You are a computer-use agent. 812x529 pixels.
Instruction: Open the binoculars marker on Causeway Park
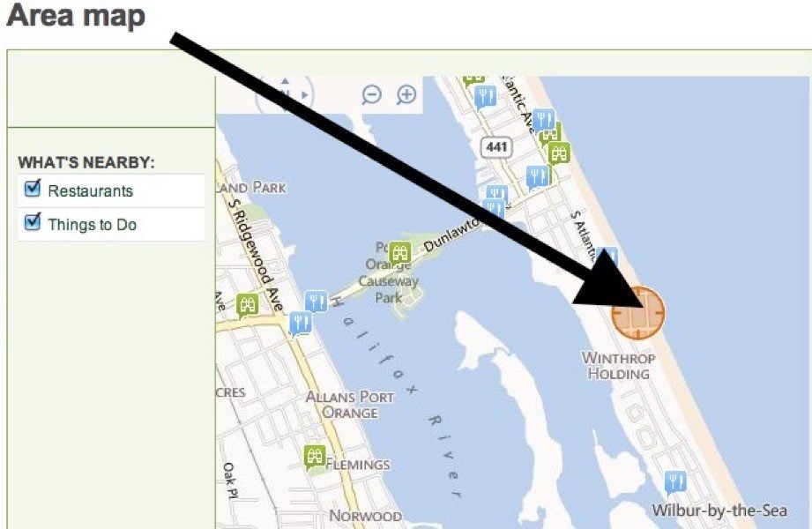399,253
